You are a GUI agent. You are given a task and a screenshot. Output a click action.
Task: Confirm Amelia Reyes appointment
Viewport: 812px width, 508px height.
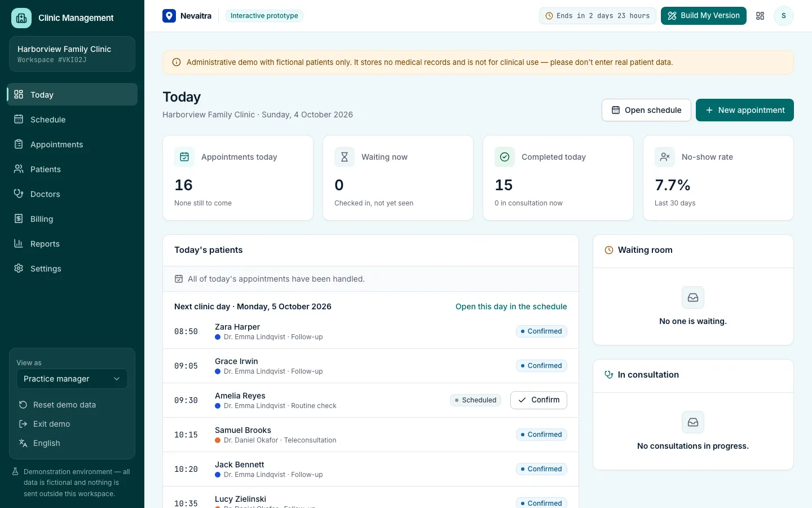pos(539,400)
